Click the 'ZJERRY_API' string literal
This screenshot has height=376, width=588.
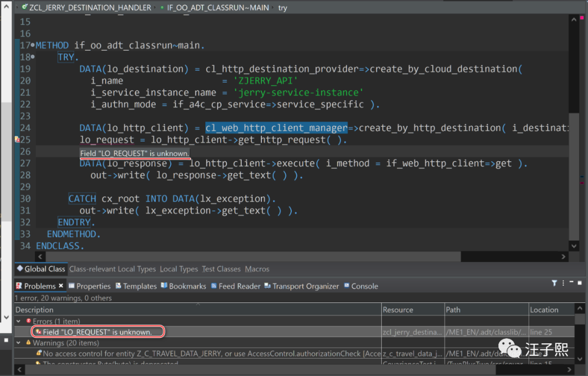(266, 81)
